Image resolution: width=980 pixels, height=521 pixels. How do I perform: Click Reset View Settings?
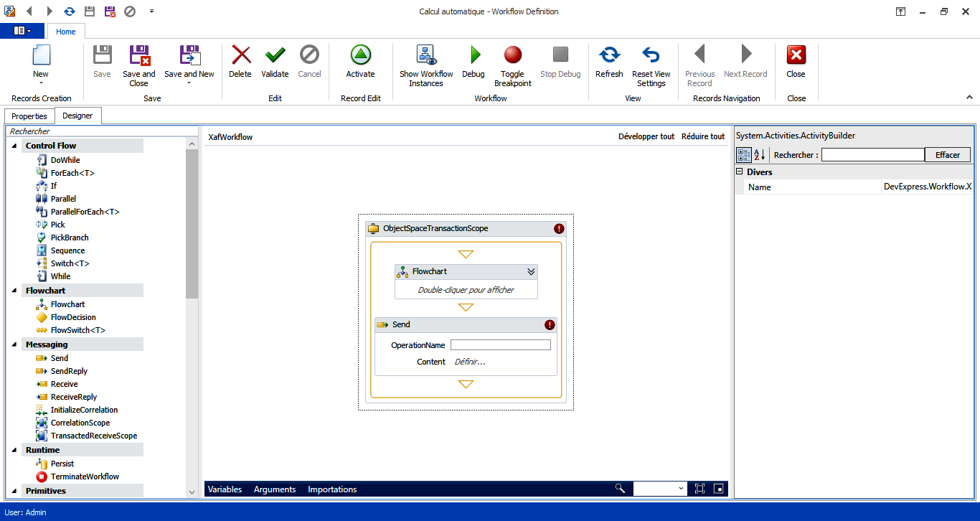[651, 66]
